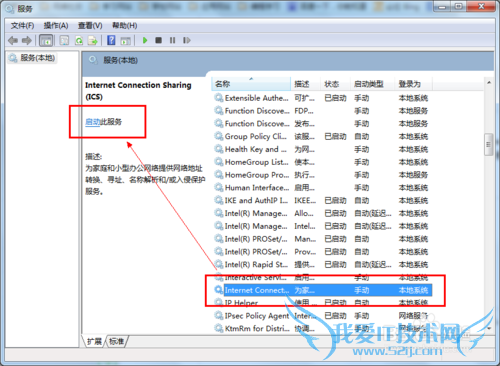Click the gear icon of IKE and AuthIP I...
Screen dimensions: 500x366
219,200
